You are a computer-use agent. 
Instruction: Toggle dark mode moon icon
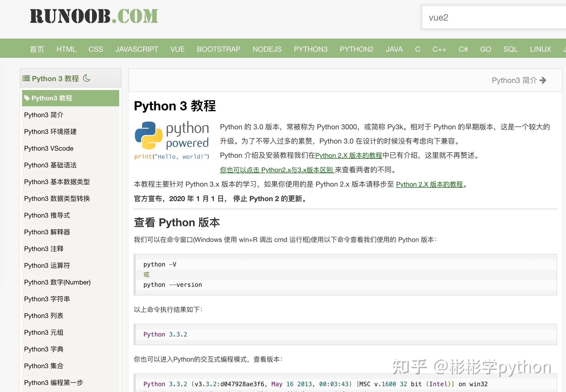86,78
